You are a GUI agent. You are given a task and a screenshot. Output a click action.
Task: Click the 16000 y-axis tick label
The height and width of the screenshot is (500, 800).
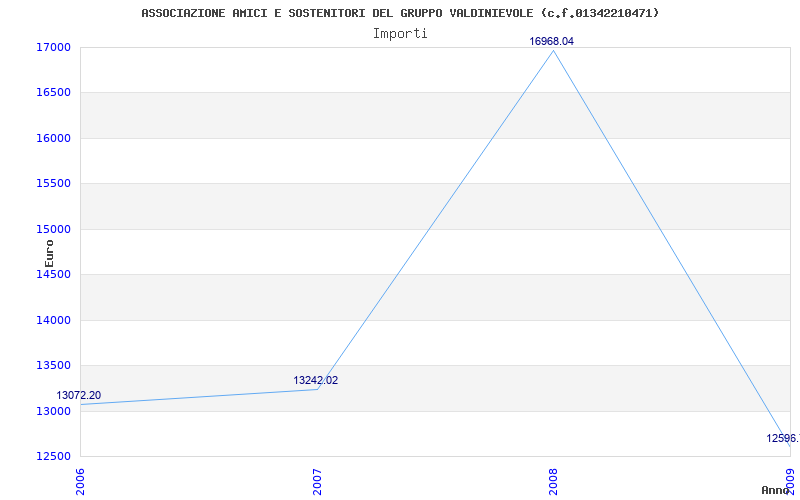coord(53,138)
